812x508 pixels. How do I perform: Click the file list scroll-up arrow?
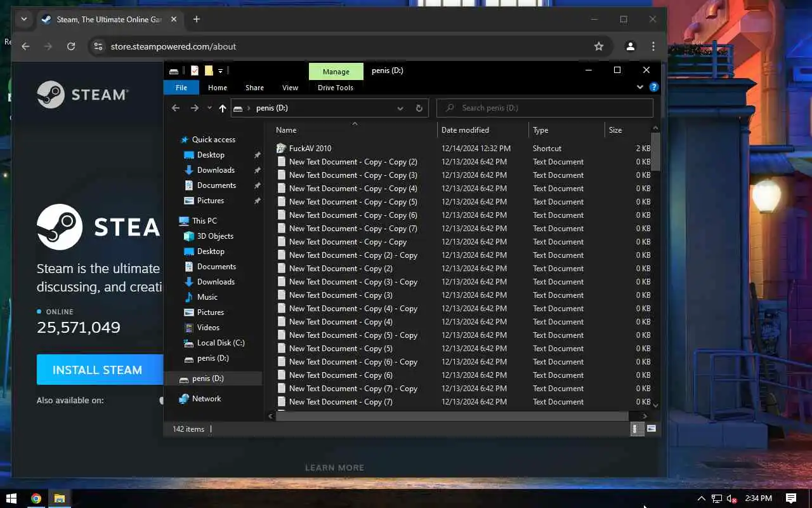[x=655, y=128]
